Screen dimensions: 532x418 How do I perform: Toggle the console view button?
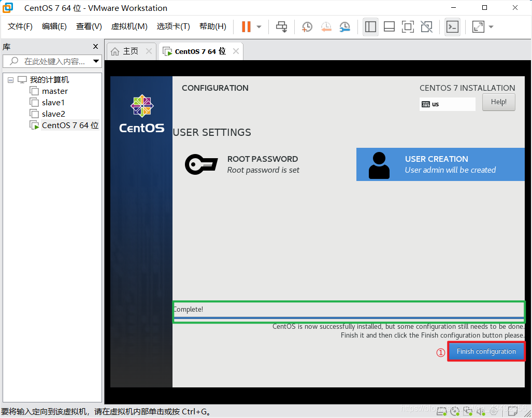tap(452, 27)
